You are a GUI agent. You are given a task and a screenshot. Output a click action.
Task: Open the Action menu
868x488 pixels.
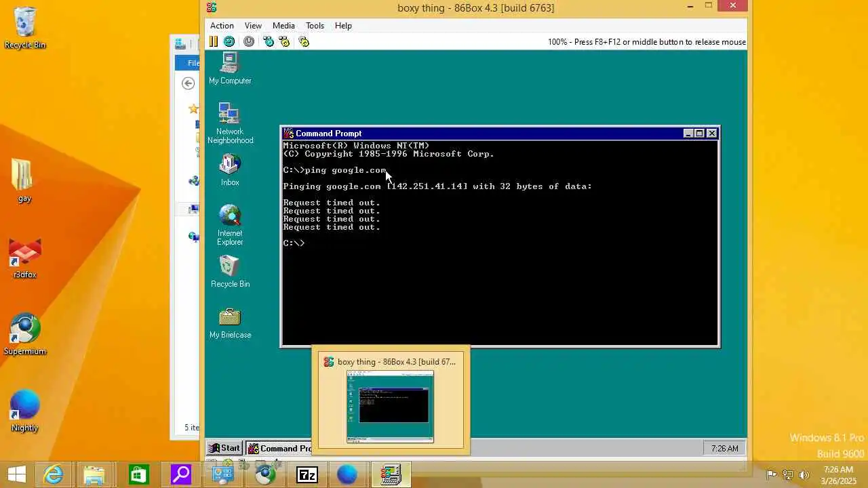pos(222,26)
